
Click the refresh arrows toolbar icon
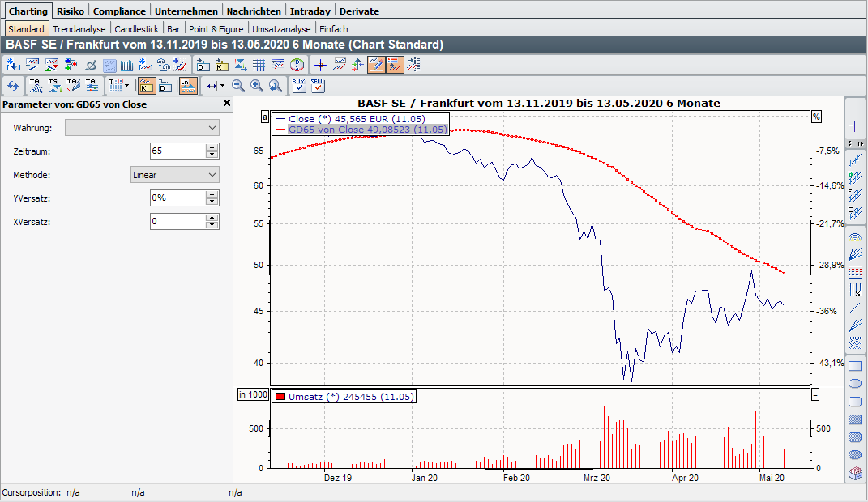pyautogui.click(x=12, y=85)
